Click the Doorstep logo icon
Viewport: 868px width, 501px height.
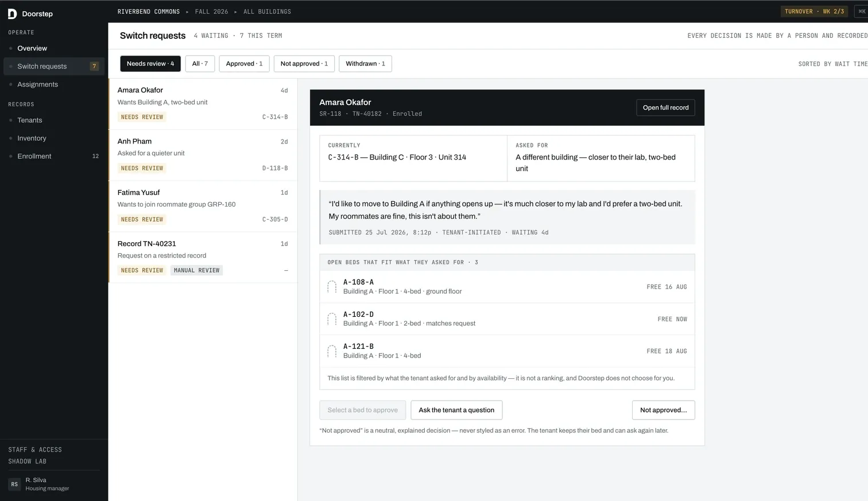12,14
